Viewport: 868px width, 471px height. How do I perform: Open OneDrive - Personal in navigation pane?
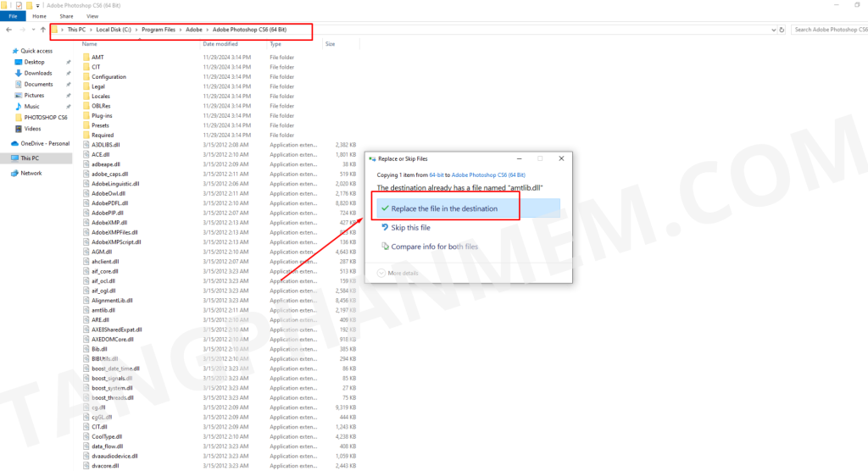[44, 143]
